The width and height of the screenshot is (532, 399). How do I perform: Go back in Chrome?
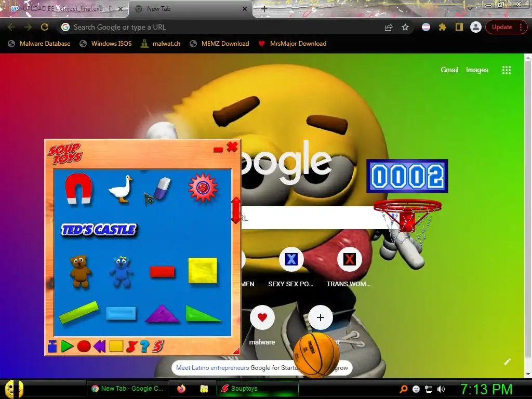11,27
